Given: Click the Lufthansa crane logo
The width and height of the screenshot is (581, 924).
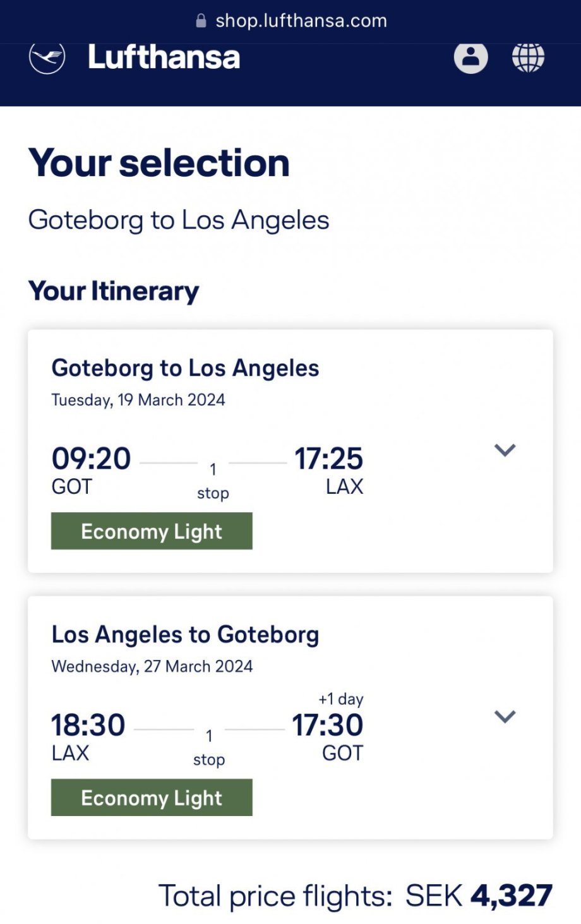Looking at the screenshot, I should tap(47, 57).
